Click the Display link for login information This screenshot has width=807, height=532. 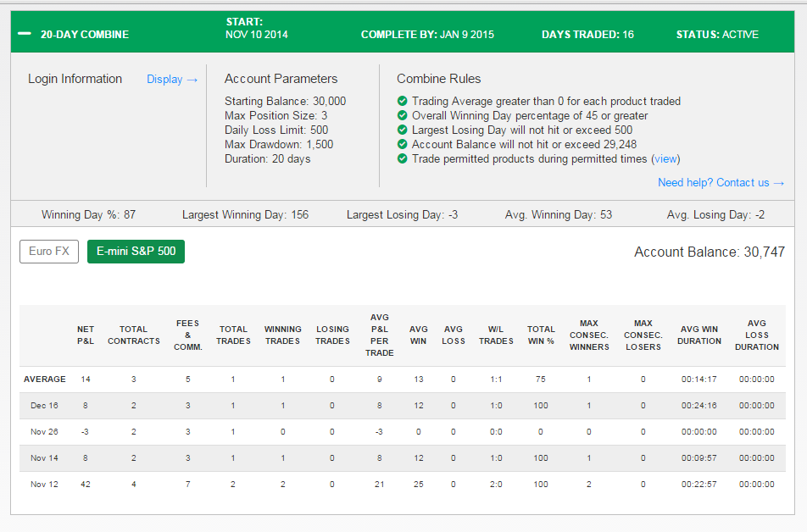[x=172, y=80]
